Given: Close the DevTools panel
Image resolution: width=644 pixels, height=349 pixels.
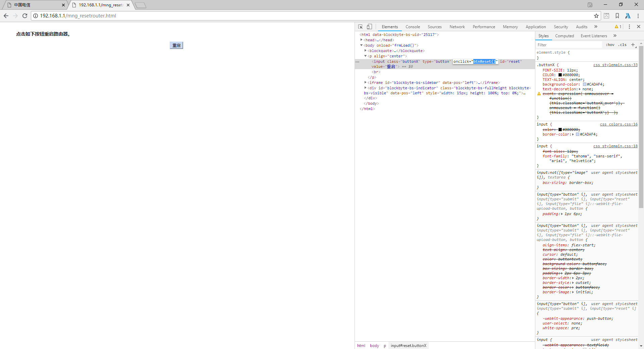Looking at the screenshot, I should click(x=638, y=27).
